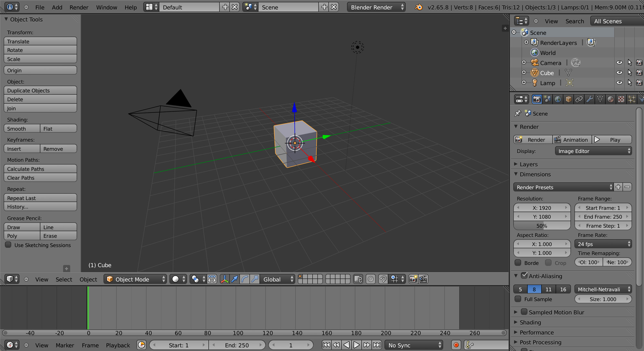Open the Render menu in the top bar
The image size is (644, 351).
(x=78, y=7)
